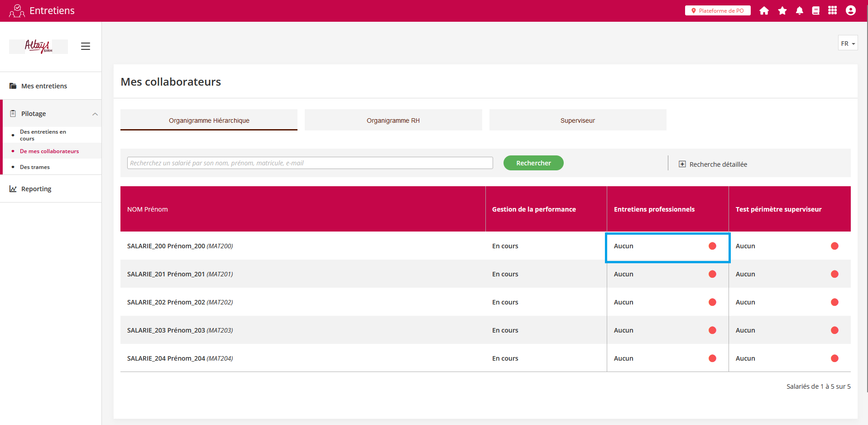868x425 pixels.
Task: Collapse the Pilotage menu chevron
Action: tap(95, 114)
